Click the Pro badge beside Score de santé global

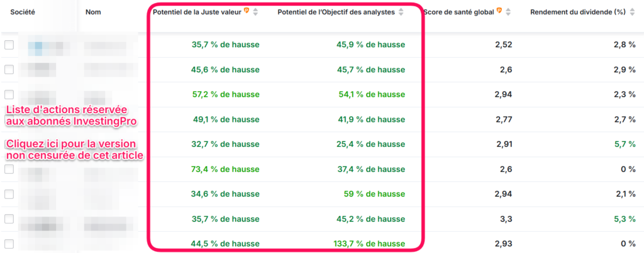point(499,12)
